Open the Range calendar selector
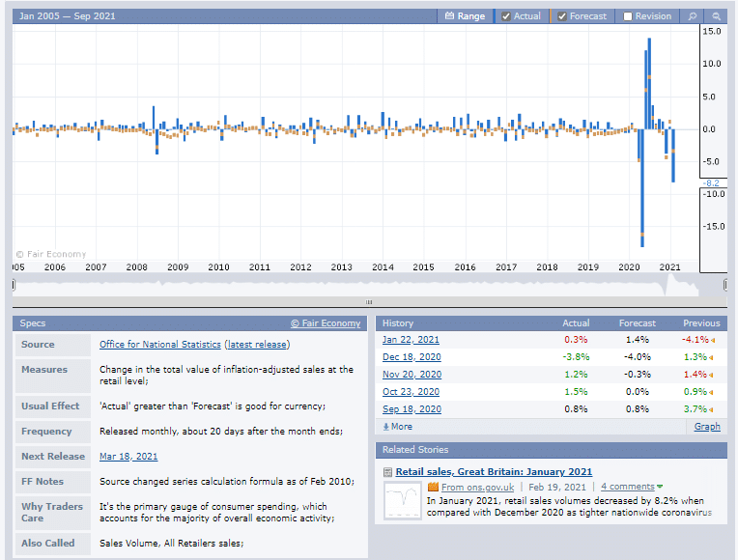Image resolution: width=738 pixels, height=560 pixels. tap(465, 16)
